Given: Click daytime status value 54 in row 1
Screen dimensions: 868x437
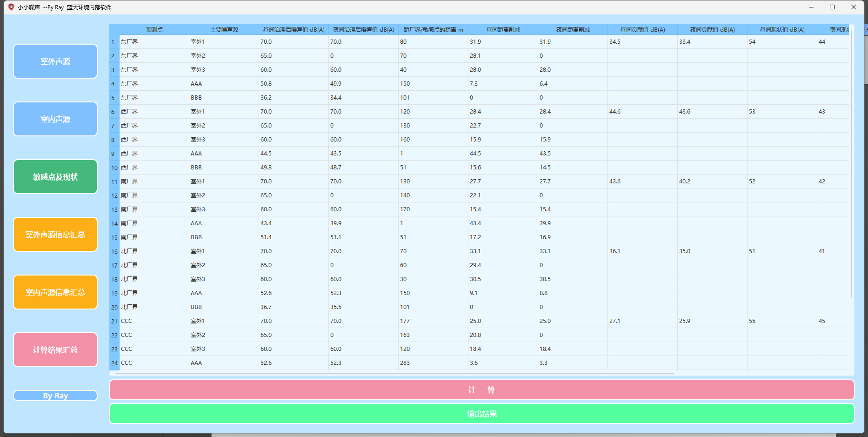Looking at the screenshot, I should tap(782, 42).
